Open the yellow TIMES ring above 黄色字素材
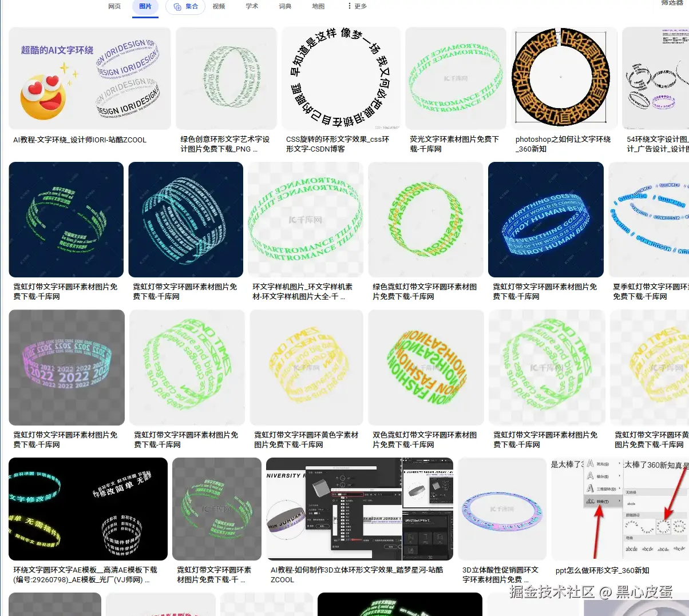 click(x=306, y=367)
